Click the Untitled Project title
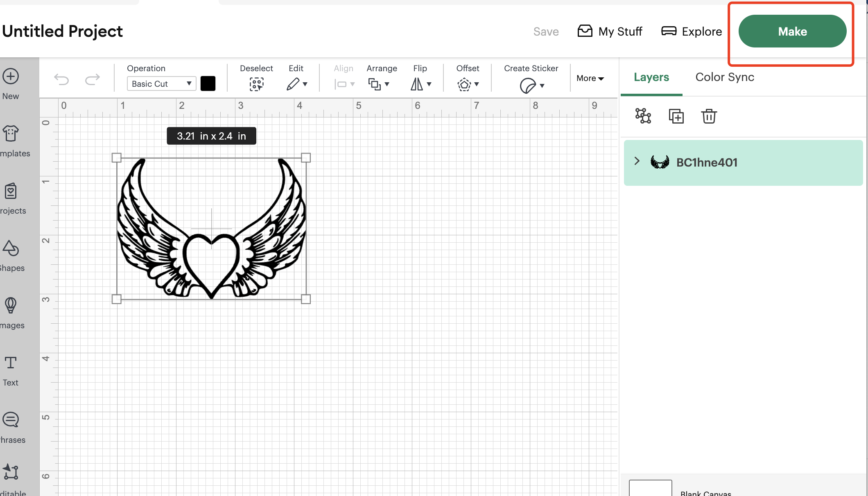The image size is (868, 496). tap(62, 31)
